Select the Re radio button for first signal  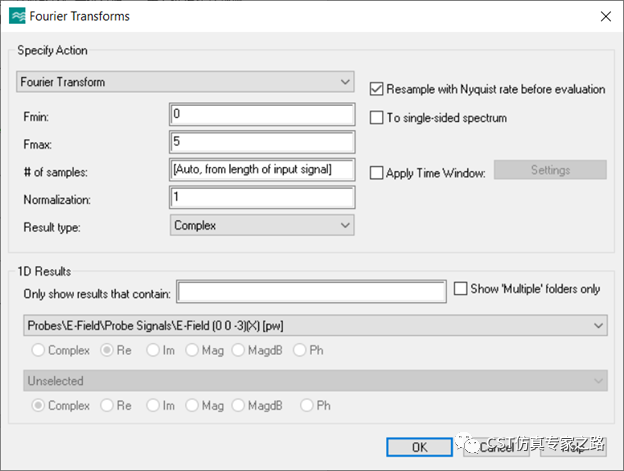[107, 350]
